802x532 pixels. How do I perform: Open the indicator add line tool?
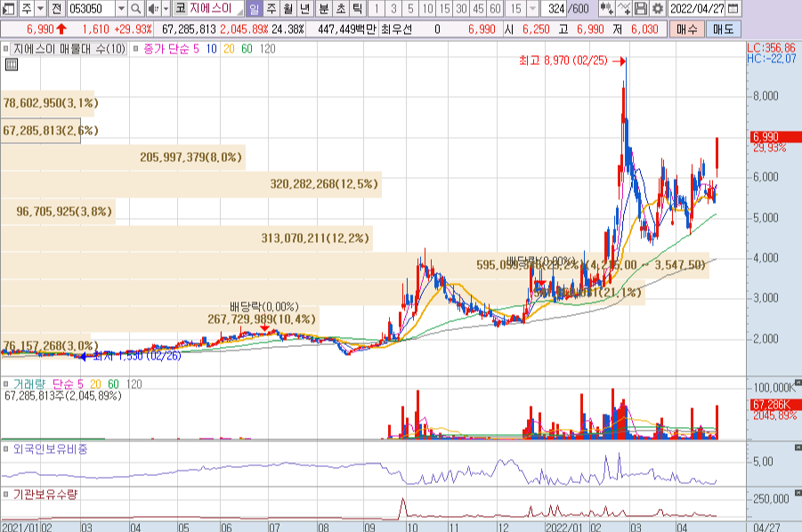coord(623,8)
